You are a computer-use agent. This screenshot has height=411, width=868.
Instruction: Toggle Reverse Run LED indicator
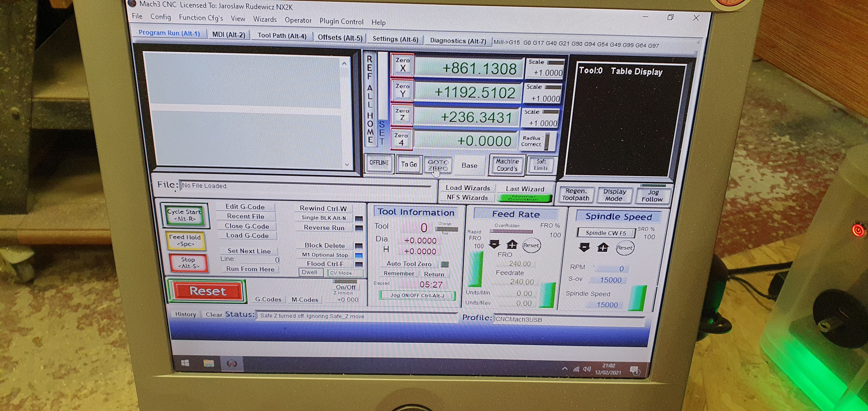[x=359, y=228]
